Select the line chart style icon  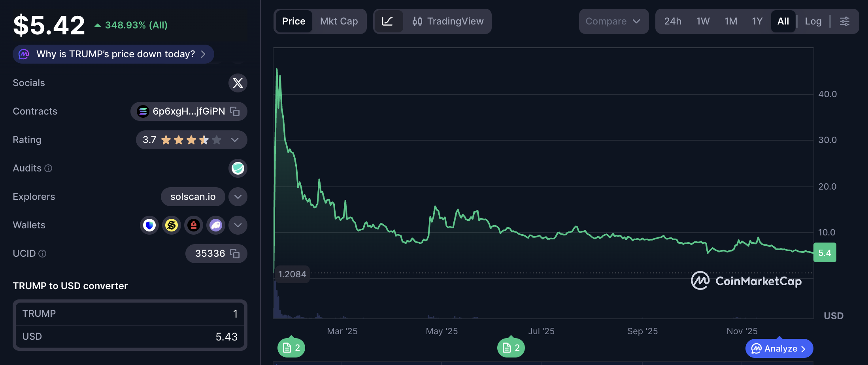click(389, 21)
